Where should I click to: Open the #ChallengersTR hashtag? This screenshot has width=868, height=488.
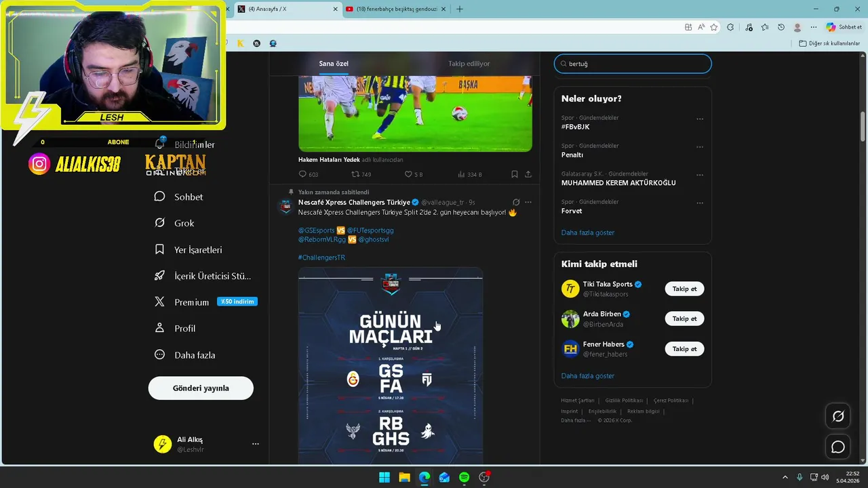pos(321,258)
